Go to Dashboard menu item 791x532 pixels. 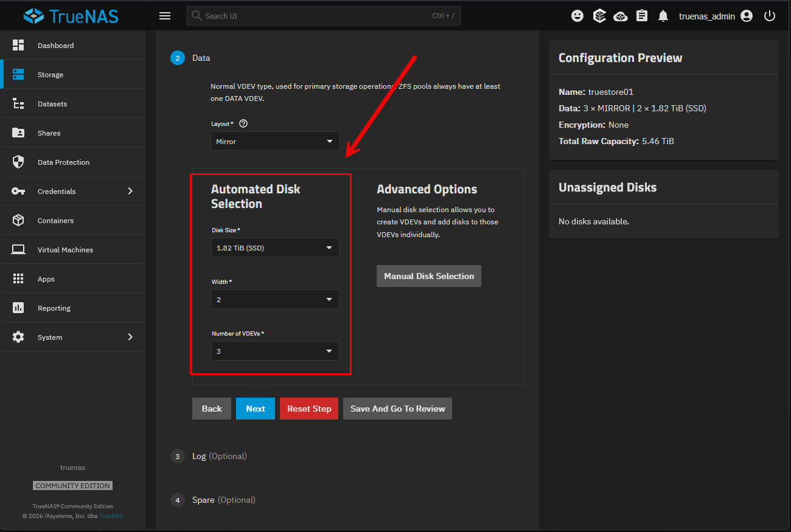point(73,45)
